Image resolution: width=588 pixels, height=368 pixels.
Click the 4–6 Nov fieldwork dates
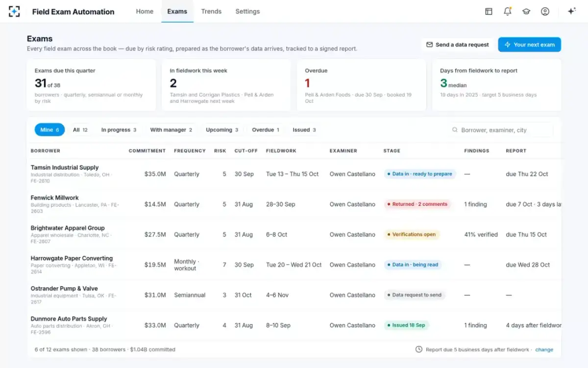click(277, 295)
